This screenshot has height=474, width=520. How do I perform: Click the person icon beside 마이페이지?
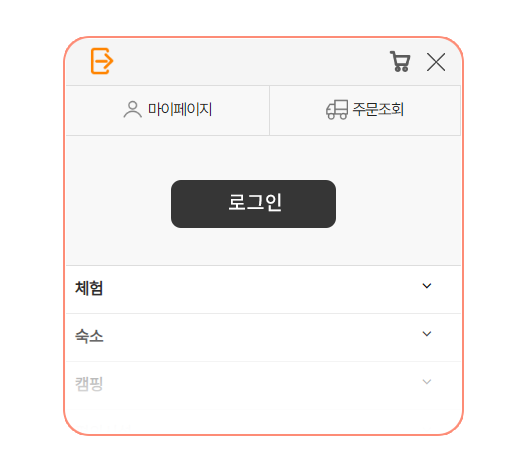[x=133, y=109]
